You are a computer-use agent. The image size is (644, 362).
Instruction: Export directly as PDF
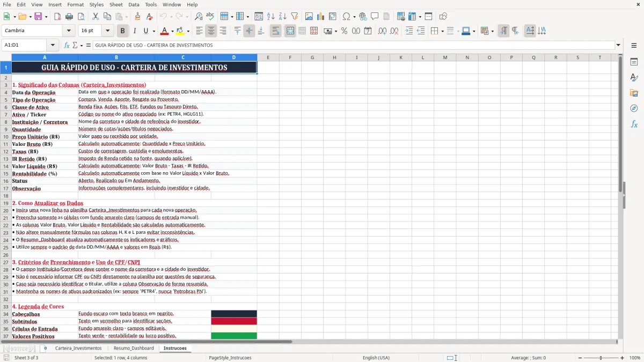click(x=57, y=17)
